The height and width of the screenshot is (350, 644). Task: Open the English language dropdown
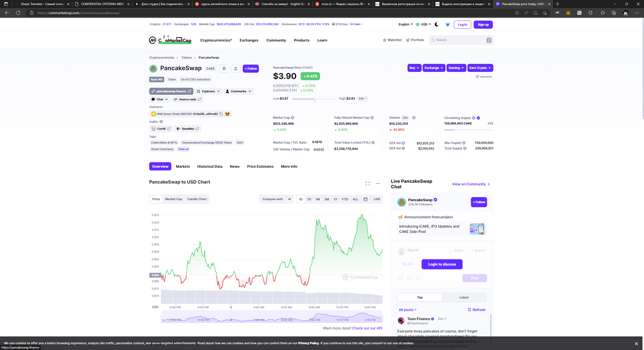pyautogui.click(x=405, y=25)
